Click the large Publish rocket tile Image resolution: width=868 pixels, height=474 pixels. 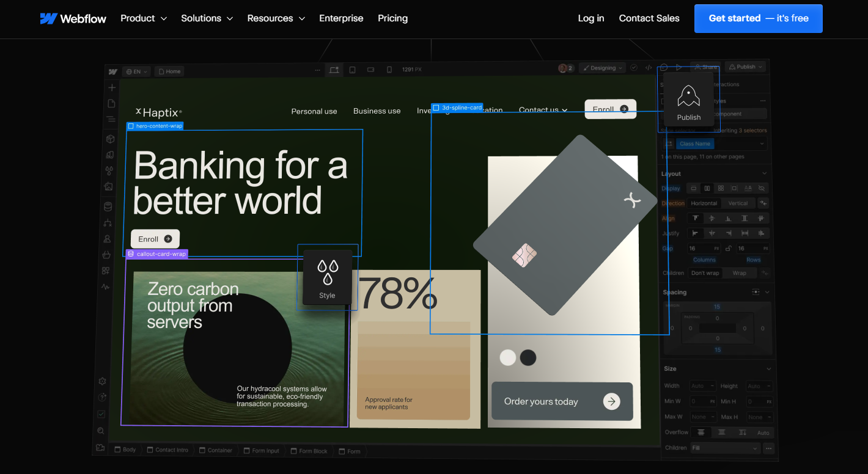[689, 100]
